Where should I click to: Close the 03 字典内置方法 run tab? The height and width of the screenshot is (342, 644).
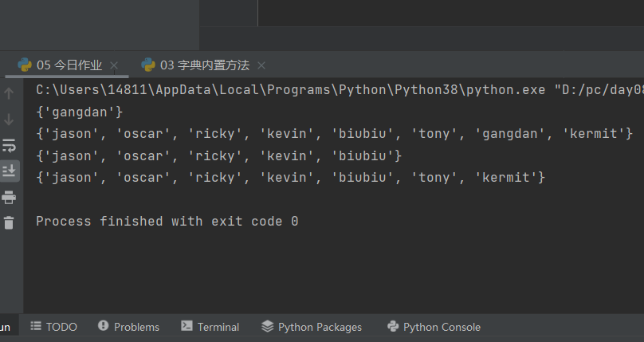[x=261, y=65]
